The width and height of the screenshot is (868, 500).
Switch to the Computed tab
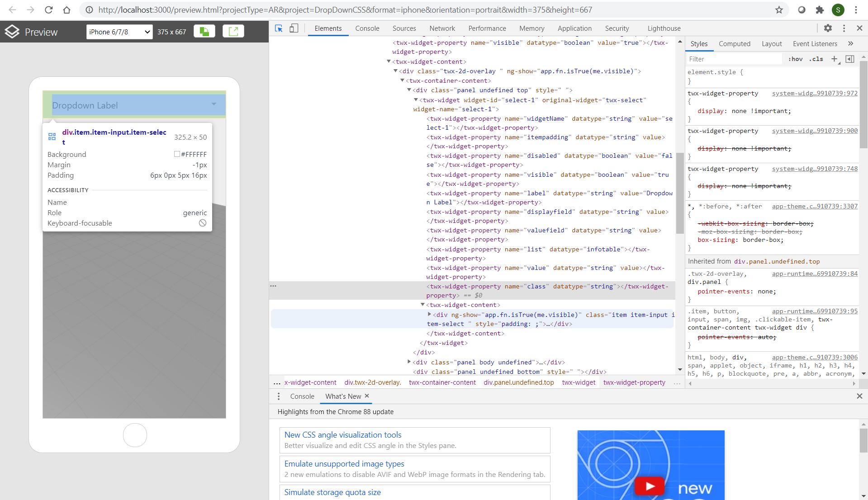click(734, 44)
